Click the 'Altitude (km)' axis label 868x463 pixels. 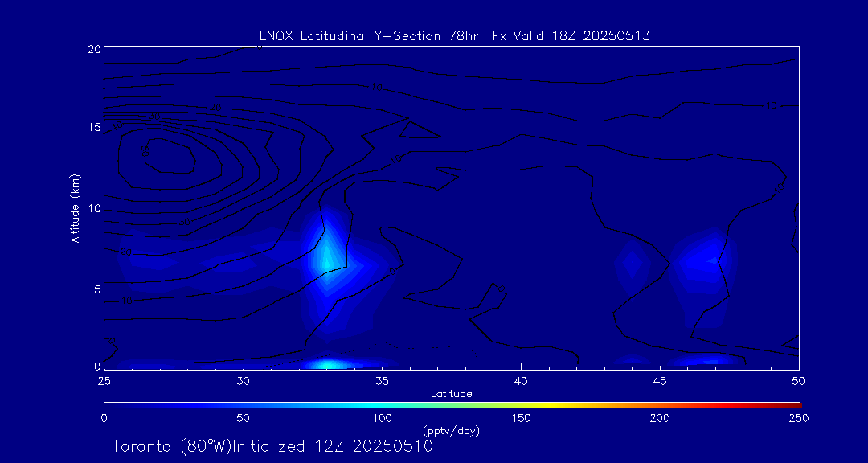coord(74,207)
